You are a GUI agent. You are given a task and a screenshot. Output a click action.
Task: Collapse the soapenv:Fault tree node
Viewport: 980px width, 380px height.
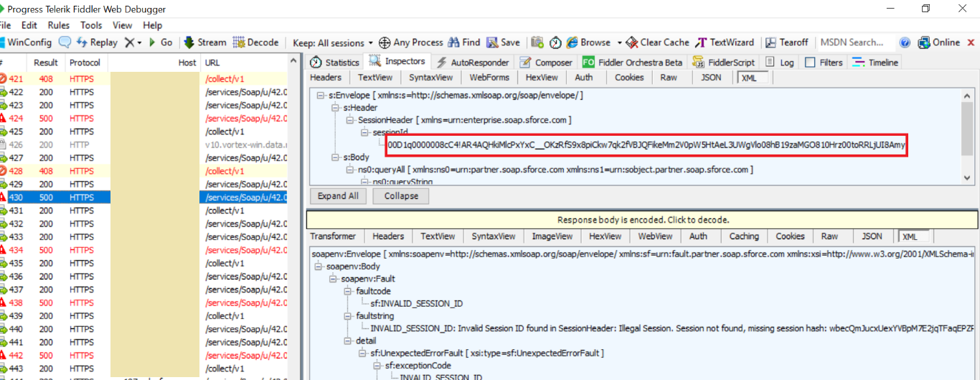tap(334, 279)
